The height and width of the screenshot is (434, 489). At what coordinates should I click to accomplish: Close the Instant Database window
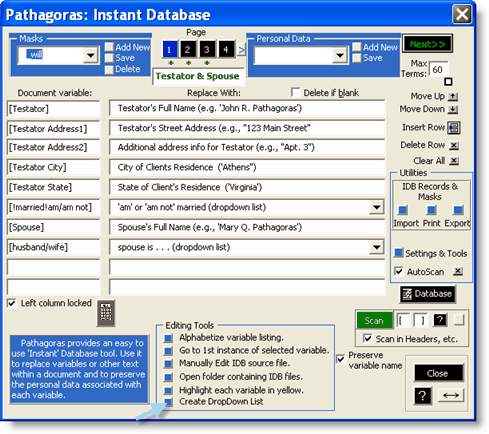[x=462, y=14]
